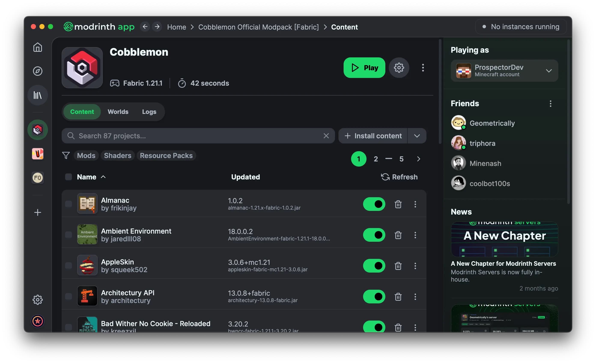Open the Discover compass icon
This screenshot has width=596, height=364.
37,71
